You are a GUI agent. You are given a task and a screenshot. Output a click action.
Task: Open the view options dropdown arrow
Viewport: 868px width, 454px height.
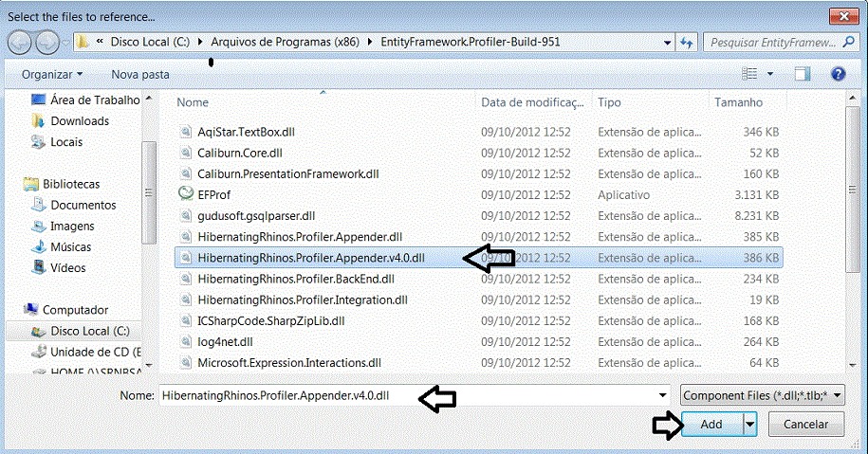coord(770,74)
